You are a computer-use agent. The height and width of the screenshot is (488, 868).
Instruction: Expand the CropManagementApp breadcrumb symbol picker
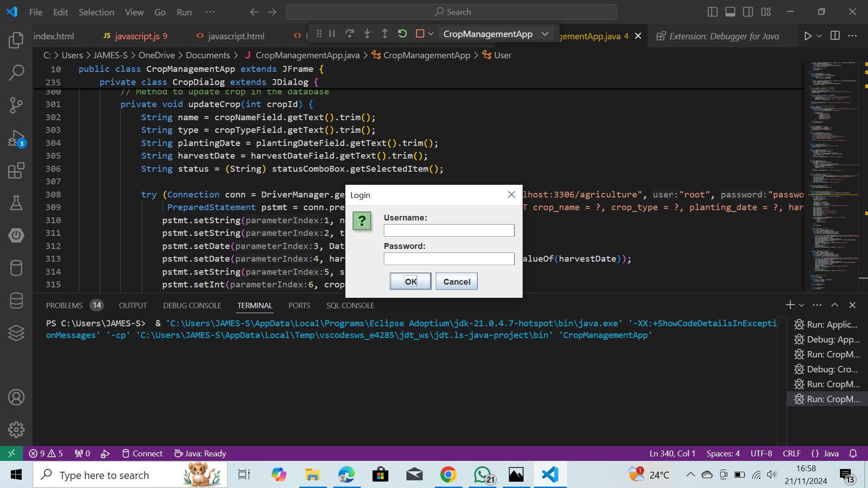[x=427, y=55]
